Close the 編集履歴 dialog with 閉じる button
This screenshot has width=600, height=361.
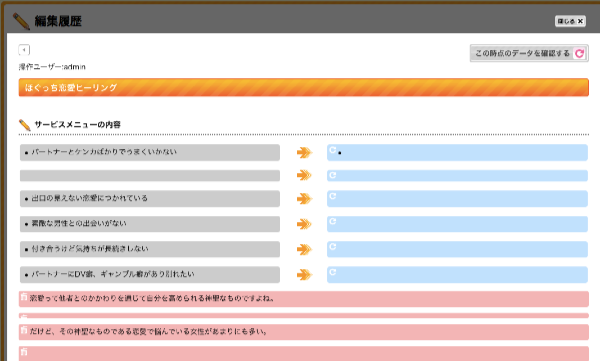(x=570, y=21)
